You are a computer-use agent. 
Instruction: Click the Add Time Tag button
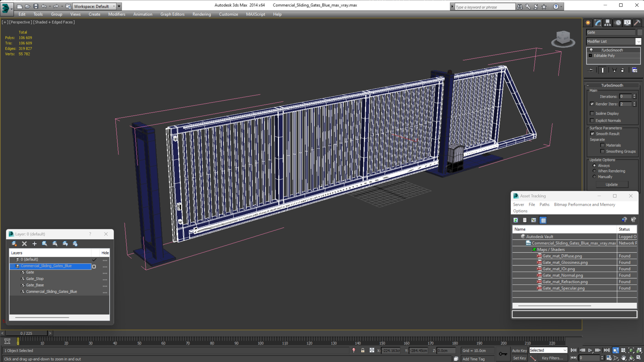(x=474, y=359)
